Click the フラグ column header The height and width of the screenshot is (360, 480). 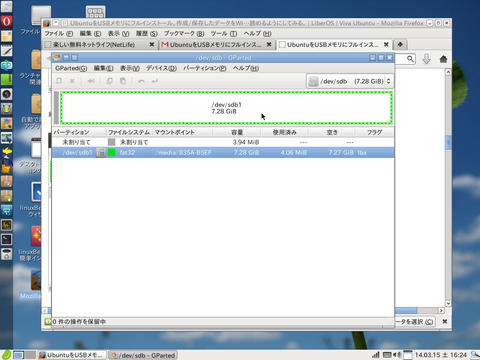click(x=374, y=132)
